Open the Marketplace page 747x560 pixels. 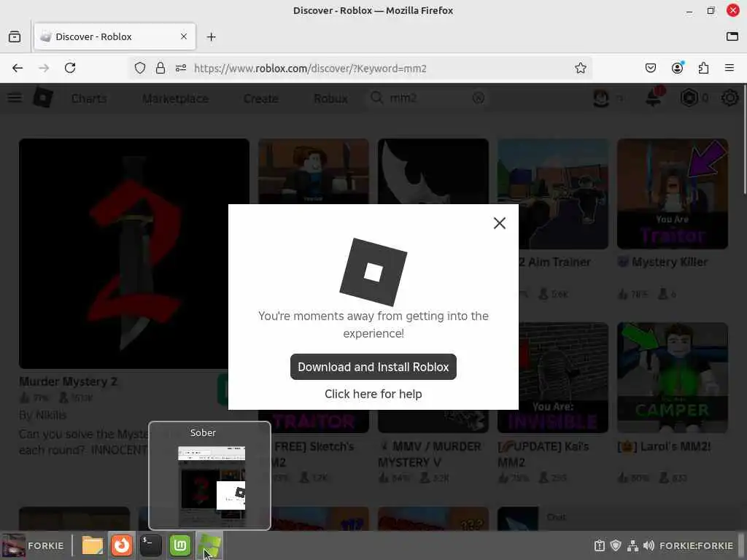(175, 98)
